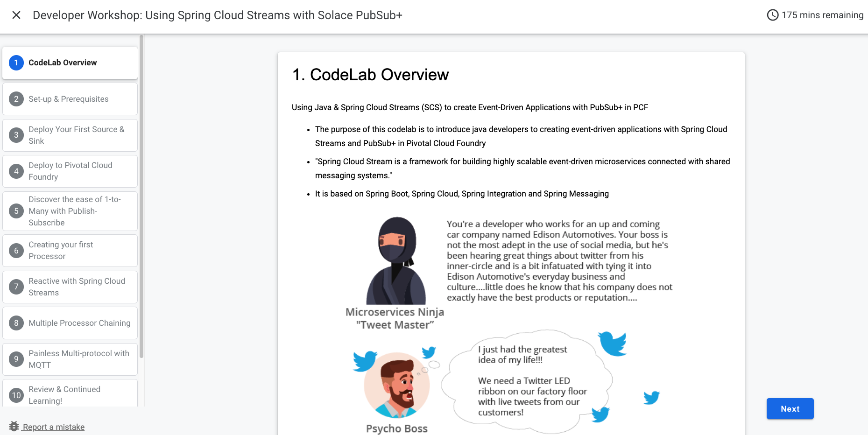
Task: Click the Psycho Boss avatar image
Action: coord(397,385)
